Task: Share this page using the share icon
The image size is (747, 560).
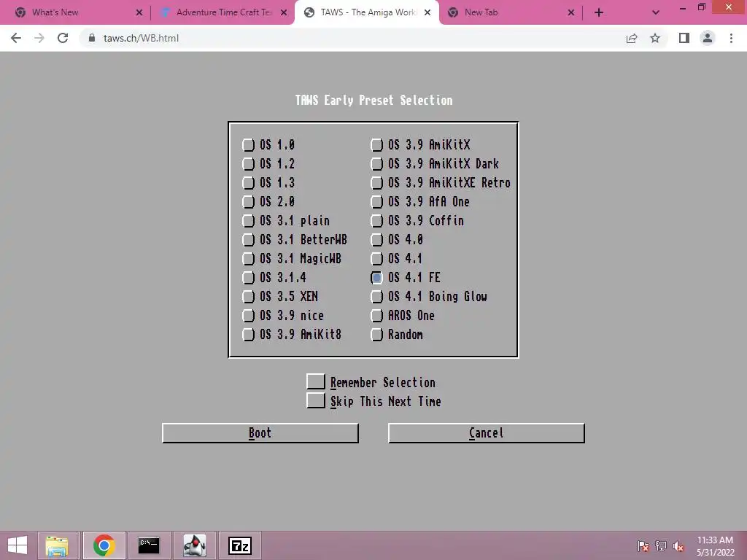Action: 632,38
